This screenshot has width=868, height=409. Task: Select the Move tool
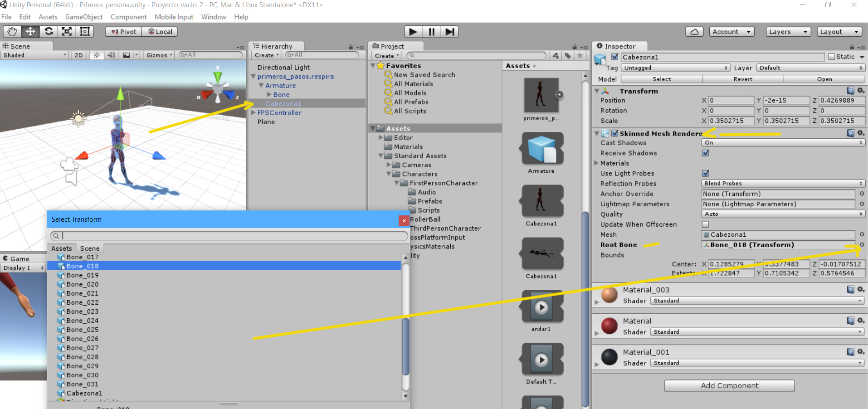tap(30, 32)
